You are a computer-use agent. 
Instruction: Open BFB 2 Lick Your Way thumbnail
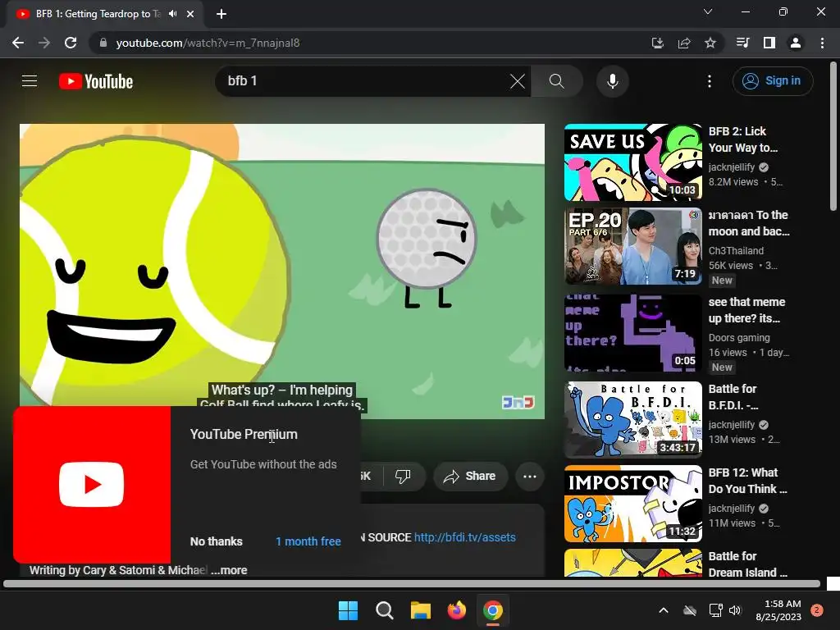click(x=632, y=162)
